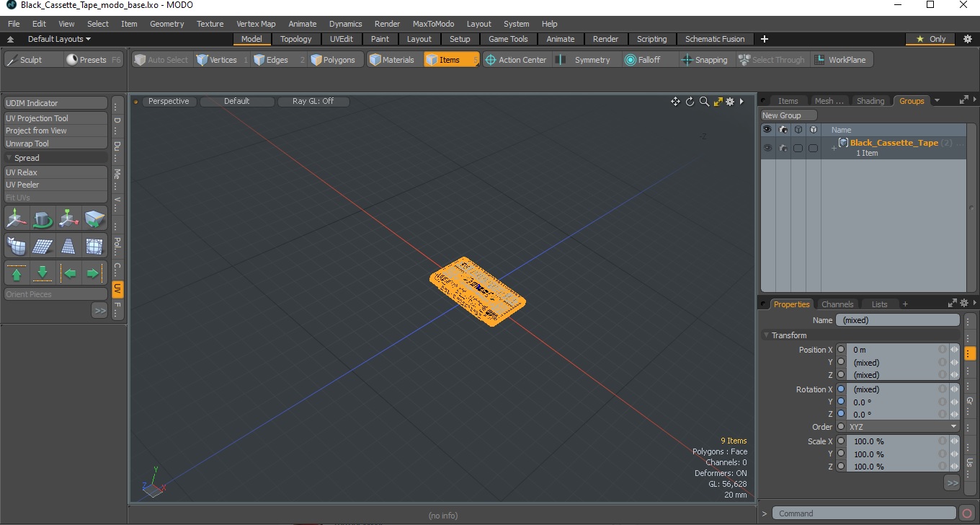Align UVs down with green down arrow
Screen dimensions: 980x525
tap(43, 273)
